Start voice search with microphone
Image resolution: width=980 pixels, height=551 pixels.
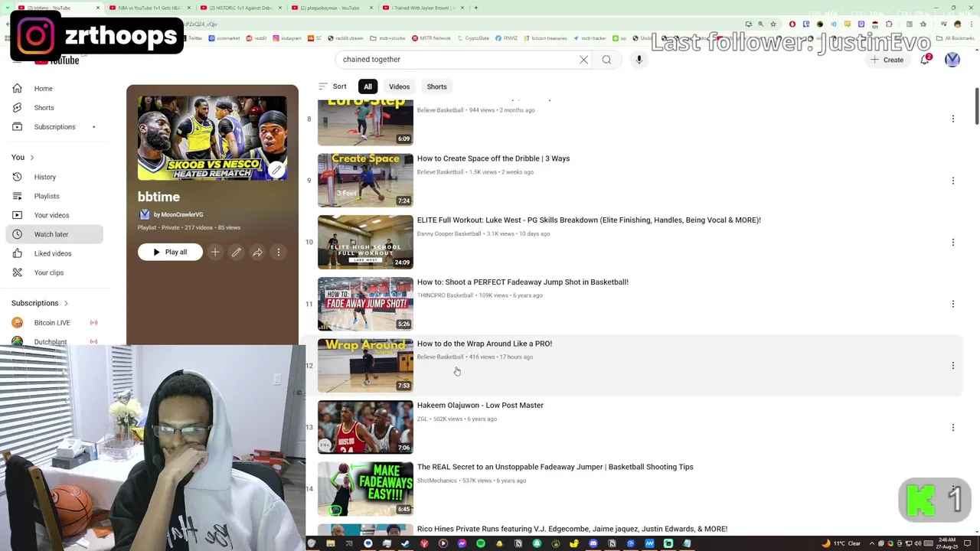[639, 60]
